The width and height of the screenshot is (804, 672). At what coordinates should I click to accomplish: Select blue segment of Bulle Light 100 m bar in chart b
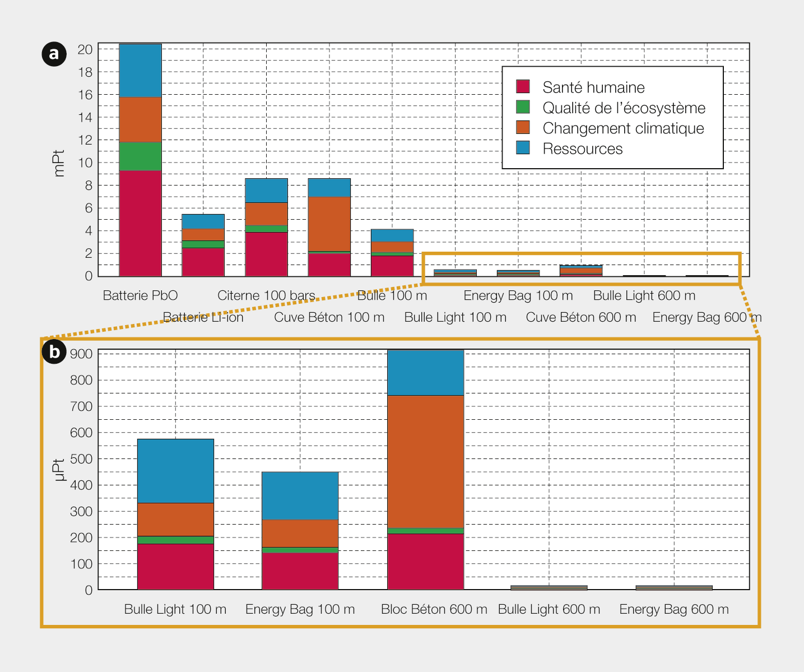tap(175, 471)
